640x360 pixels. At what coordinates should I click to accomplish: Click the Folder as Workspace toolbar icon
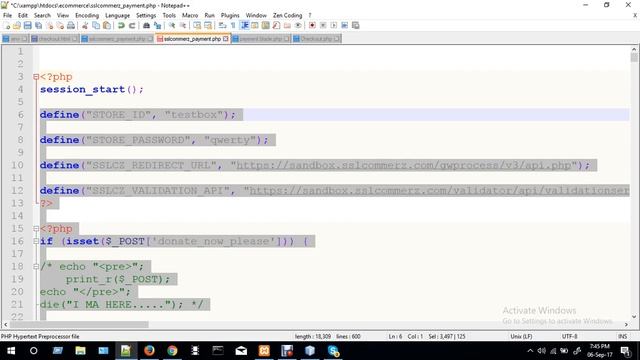(287, 25)
